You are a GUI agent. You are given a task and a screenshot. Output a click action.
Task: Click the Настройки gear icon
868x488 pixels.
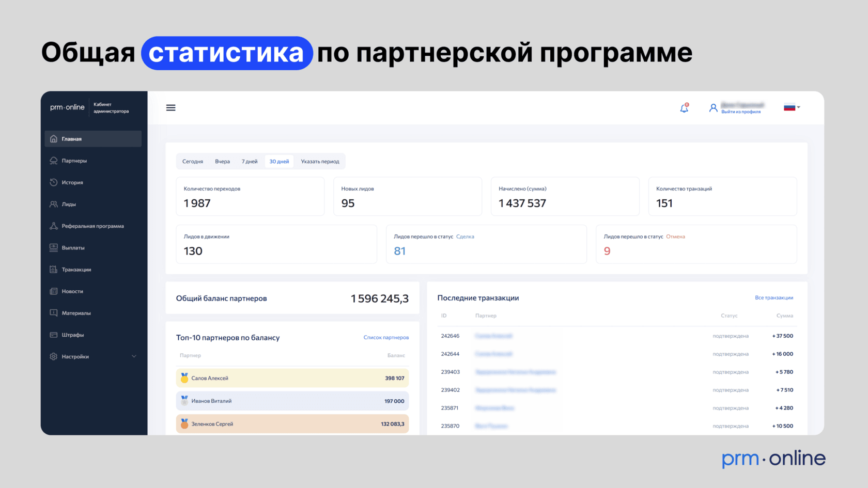tap(54, 356)
